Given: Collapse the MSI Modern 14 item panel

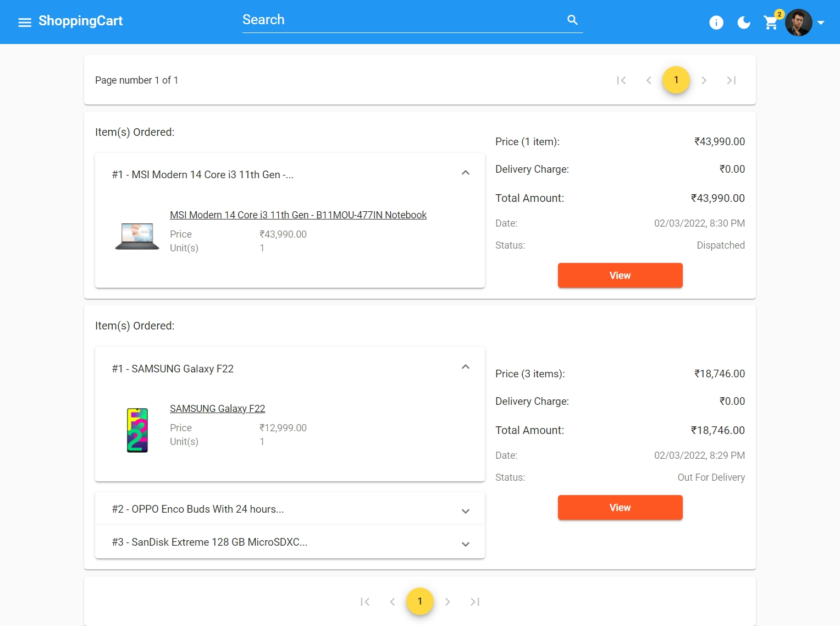Looking at the screenshot, I should pyautogui.click(x=290, y=174).
